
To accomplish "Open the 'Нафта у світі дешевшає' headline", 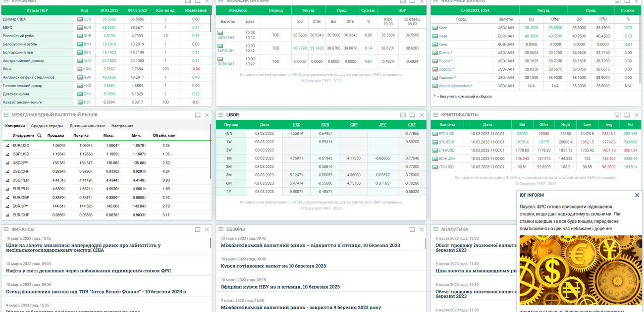I will (x=89, y=271).
